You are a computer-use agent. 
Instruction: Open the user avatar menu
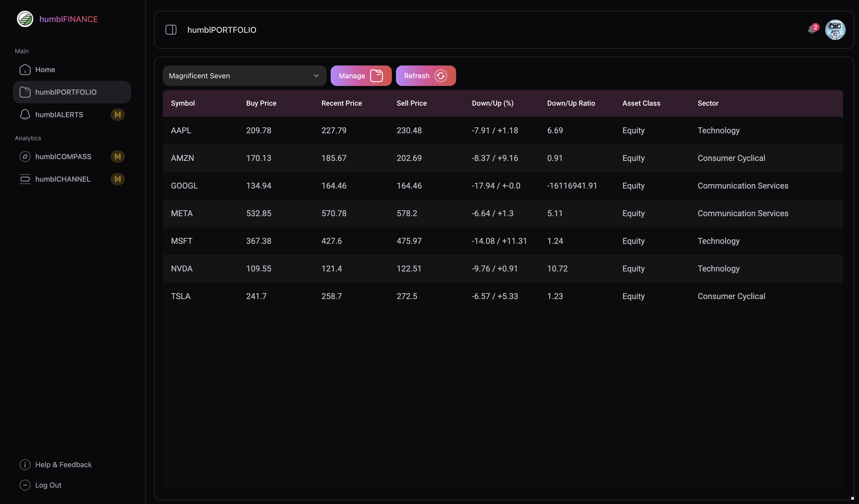(835, 30)
